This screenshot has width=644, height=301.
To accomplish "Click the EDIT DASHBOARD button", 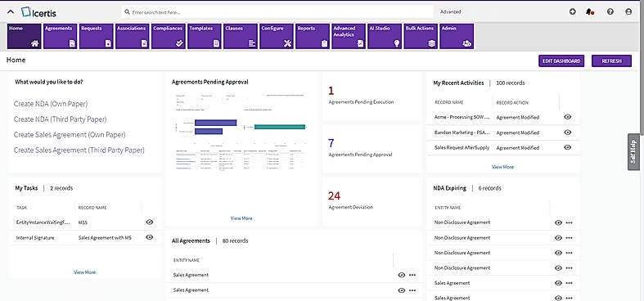I will coord(561,61).
